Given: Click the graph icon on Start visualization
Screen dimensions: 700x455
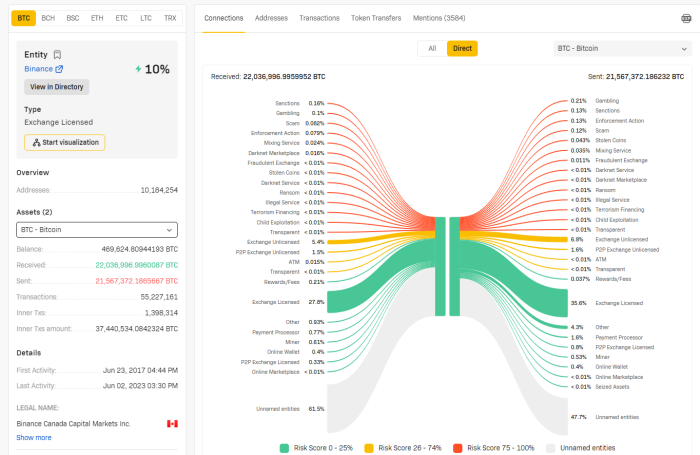Looking at the screenshot, I should pyautogui.click(x=36, y=143).
